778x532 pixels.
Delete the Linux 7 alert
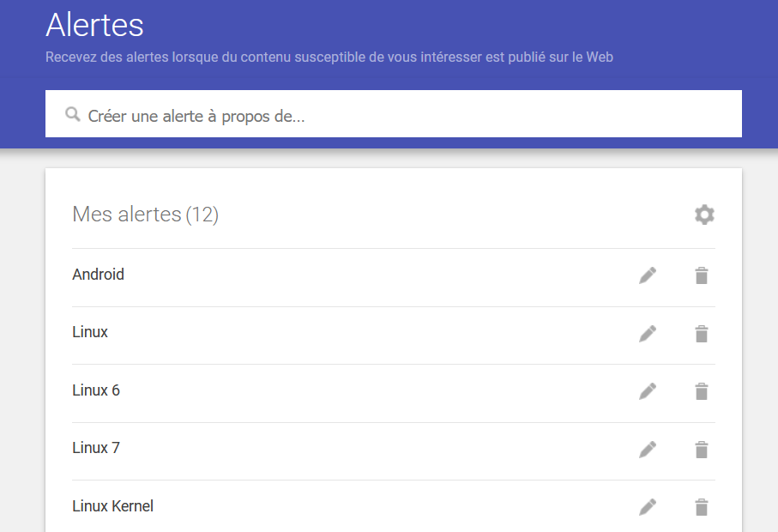pos(702,449)
